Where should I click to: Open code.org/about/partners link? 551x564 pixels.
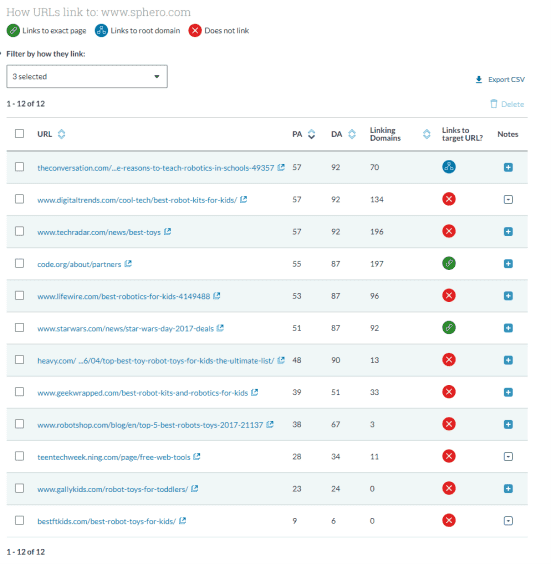tap(79, 264)
